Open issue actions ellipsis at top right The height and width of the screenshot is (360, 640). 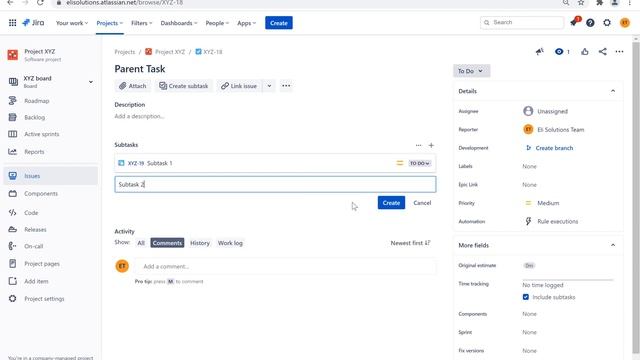(x=619, y=51)
